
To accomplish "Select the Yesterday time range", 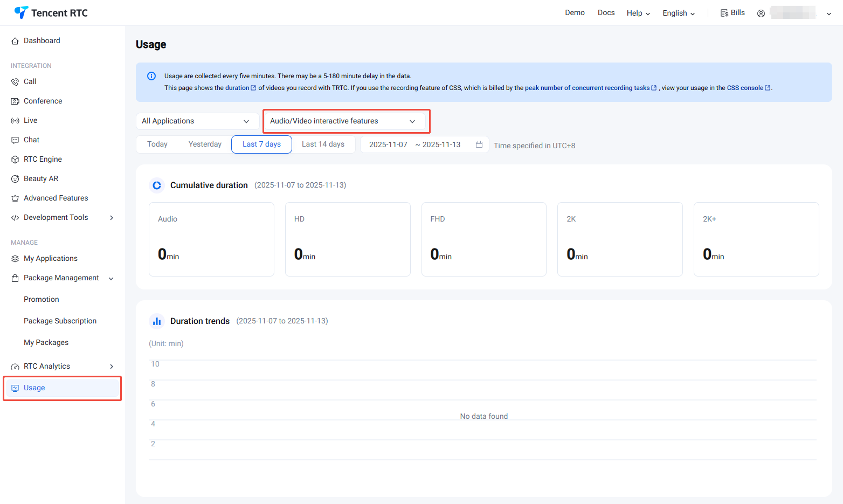I will pos(205,144).
